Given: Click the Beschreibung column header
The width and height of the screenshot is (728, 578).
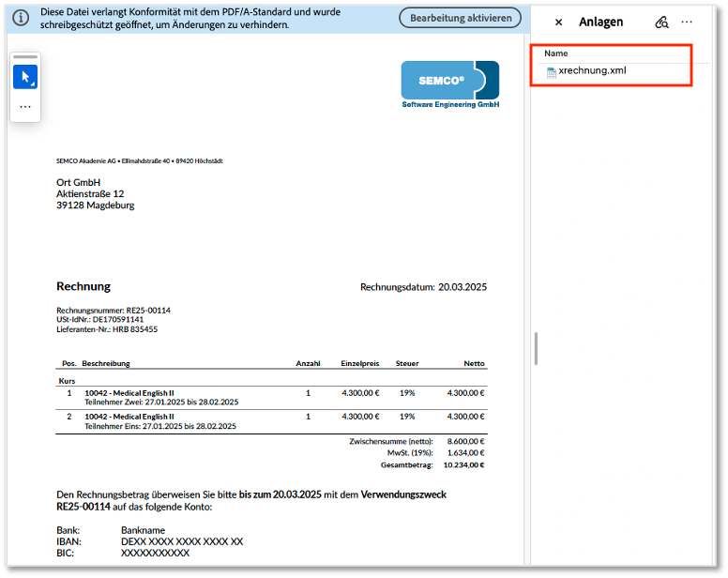Looking at the screenshot, I should pos(106,363).
